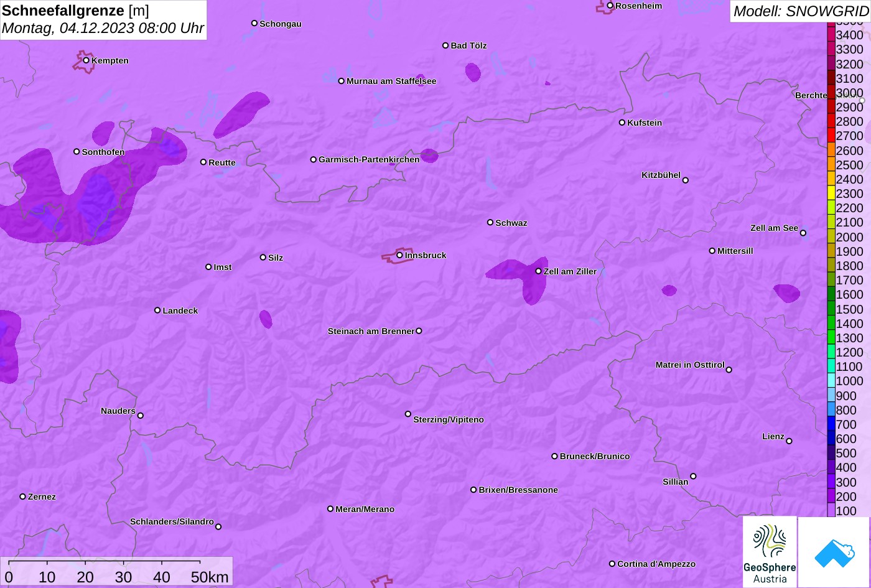The width and height of the screenshot is (871, 588).
Task: Click the 20 tick on scale bar
Action: pos(85,577)
